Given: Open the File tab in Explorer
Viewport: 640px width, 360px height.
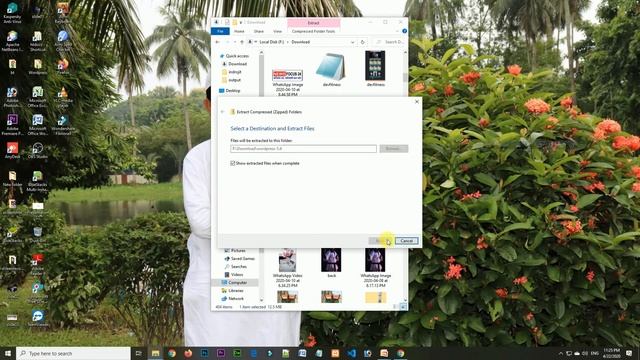Looking at the screenshot, I should tap(220, 31).
